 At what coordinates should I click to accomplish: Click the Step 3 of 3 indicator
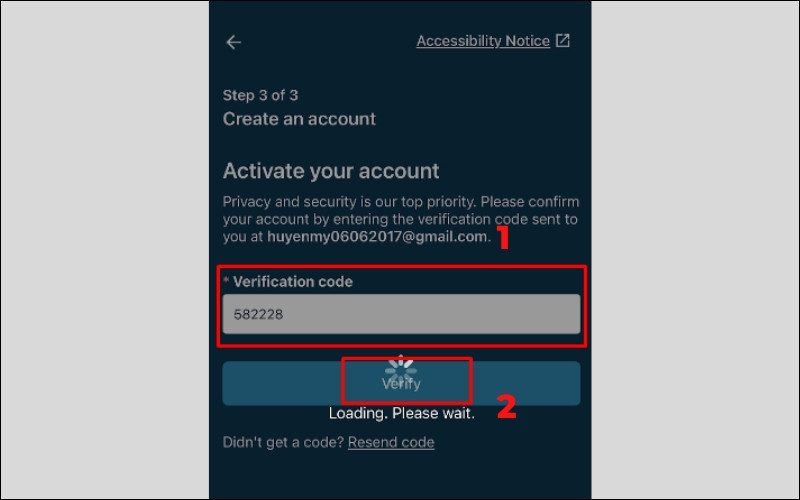pos(260,95)
